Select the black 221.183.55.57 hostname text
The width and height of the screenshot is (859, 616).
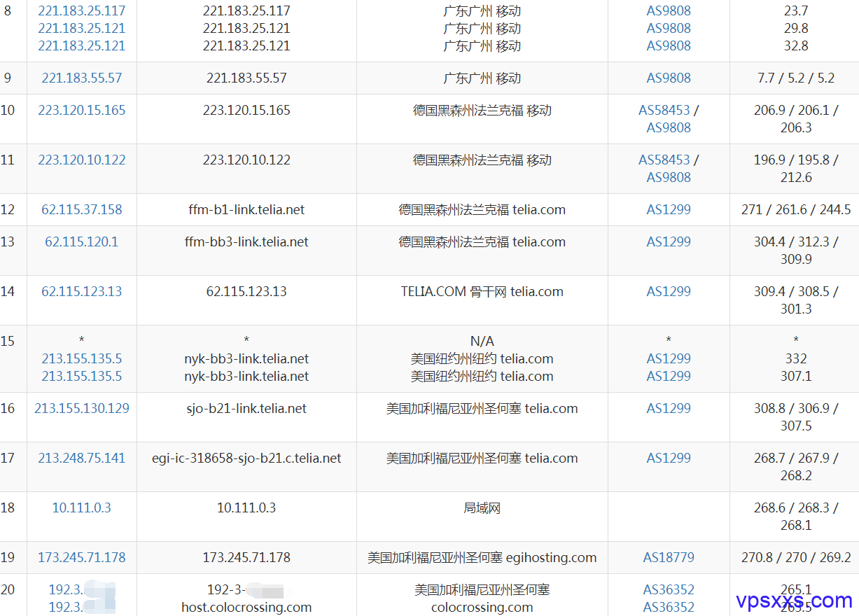pos(246,78)
